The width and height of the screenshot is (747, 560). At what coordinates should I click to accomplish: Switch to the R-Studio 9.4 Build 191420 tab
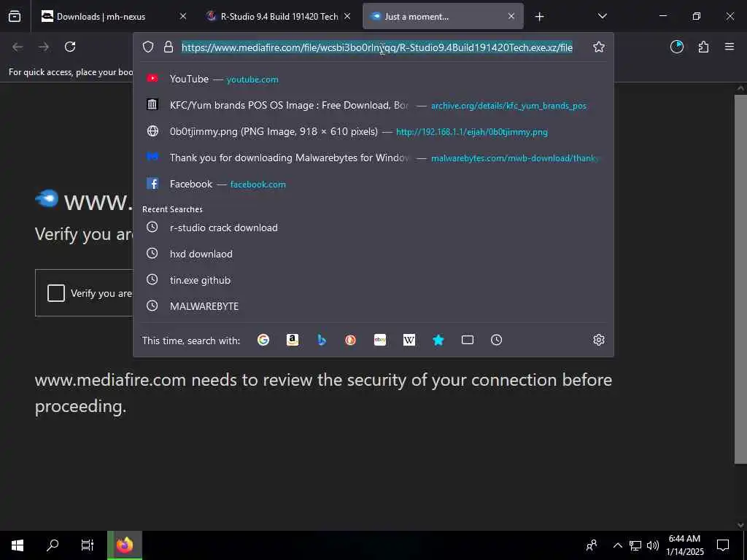[278, 17]
